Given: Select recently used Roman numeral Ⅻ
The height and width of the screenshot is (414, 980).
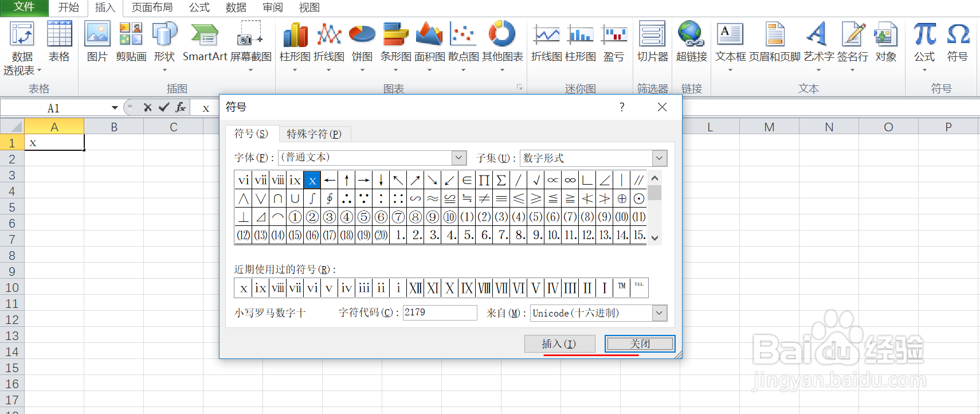Looking at the screenshot, I should (x=415, y=288).
